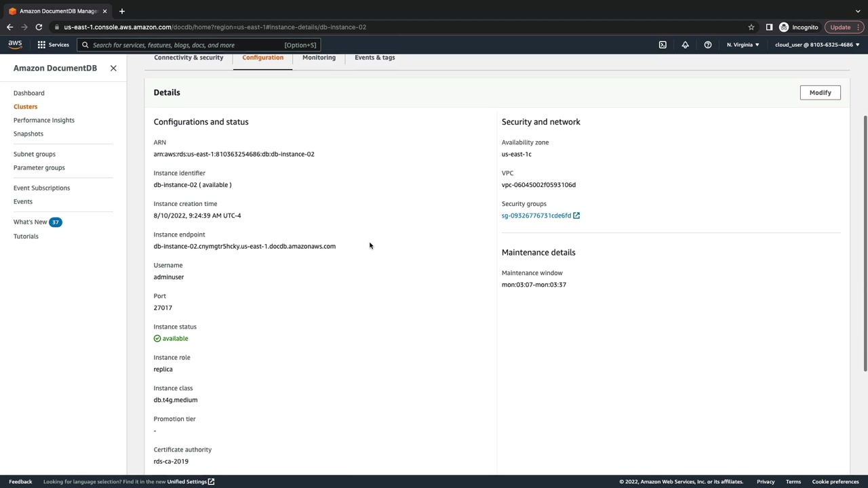Go to Event Subscriptions
The image size is (868, 488).
coord(41,188)
